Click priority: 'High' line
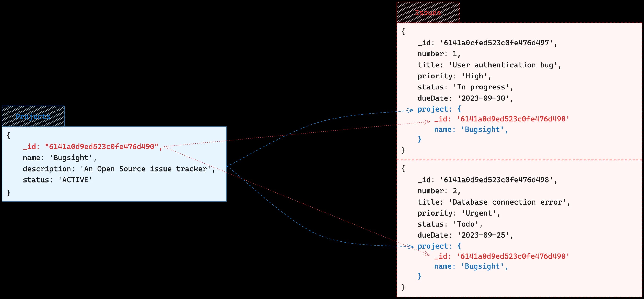The width and height of the screenshot is (644, 299). pos(455,76)
